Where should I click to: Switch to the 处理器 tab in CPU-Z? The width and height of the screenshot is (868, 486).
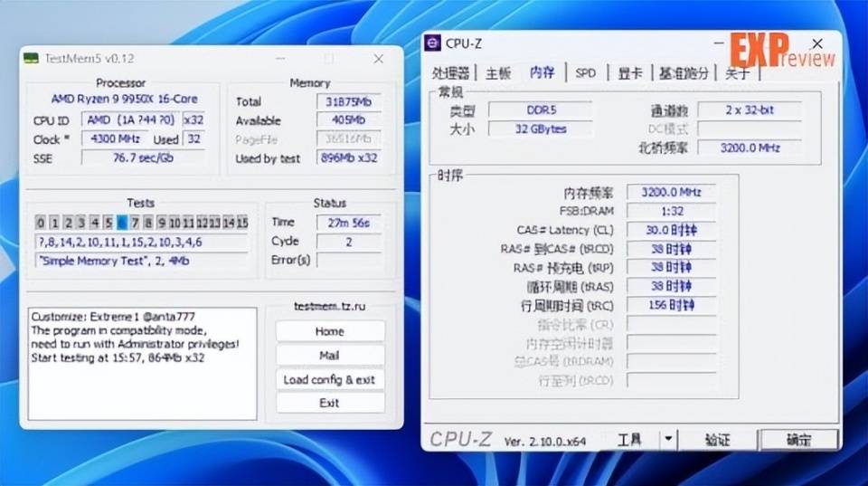[x=450, y=72]
